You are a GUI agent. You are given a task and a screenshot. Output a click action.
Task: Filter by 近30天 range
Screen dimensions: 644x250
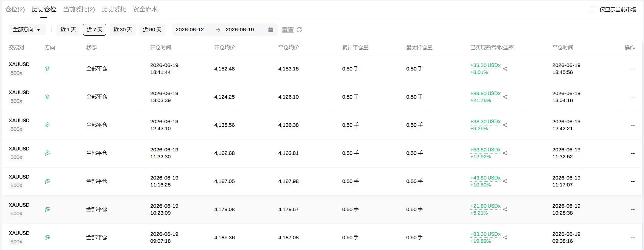pyautogui.click(x=122, y=29)
